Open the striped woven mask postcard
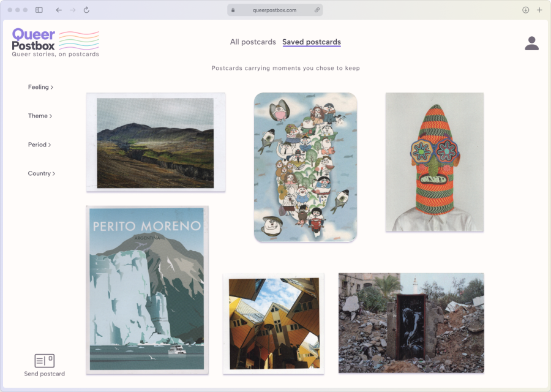 tap(435, 162)
